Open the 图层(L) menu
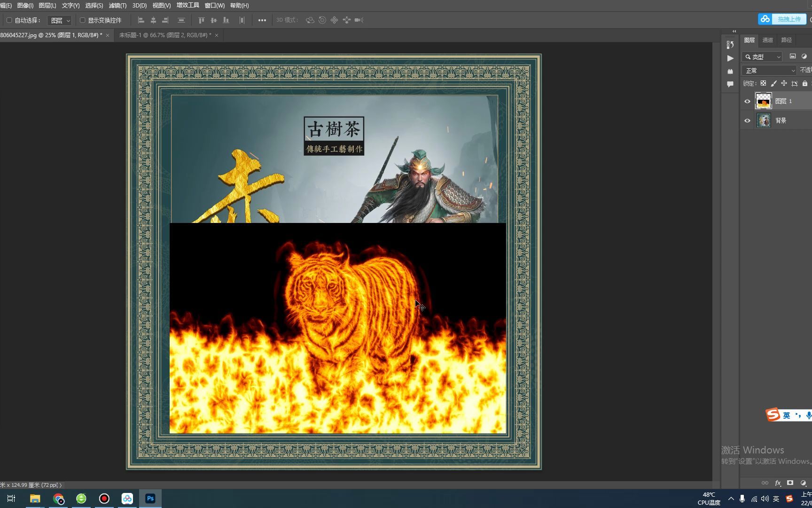 [x=47, y=6]
